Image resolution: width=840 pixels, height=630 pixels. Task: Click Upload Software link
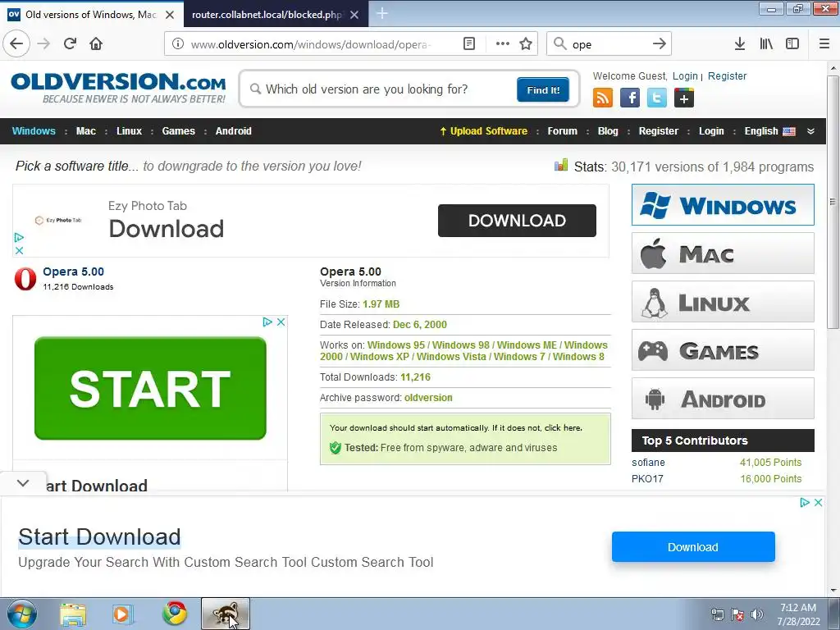point(483,131)
